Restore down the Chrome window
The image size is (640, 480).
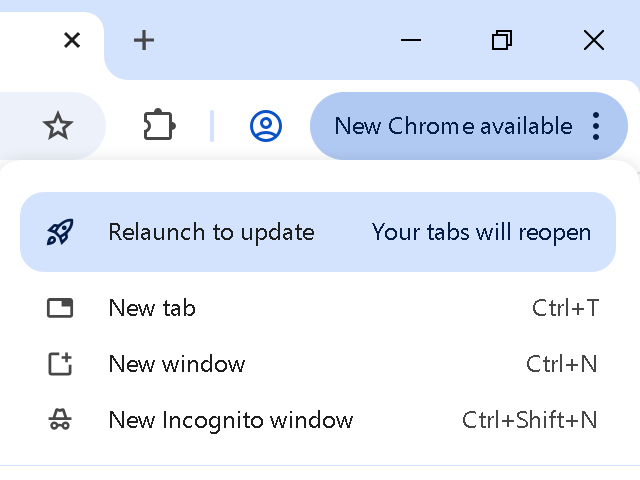[502, 40]
